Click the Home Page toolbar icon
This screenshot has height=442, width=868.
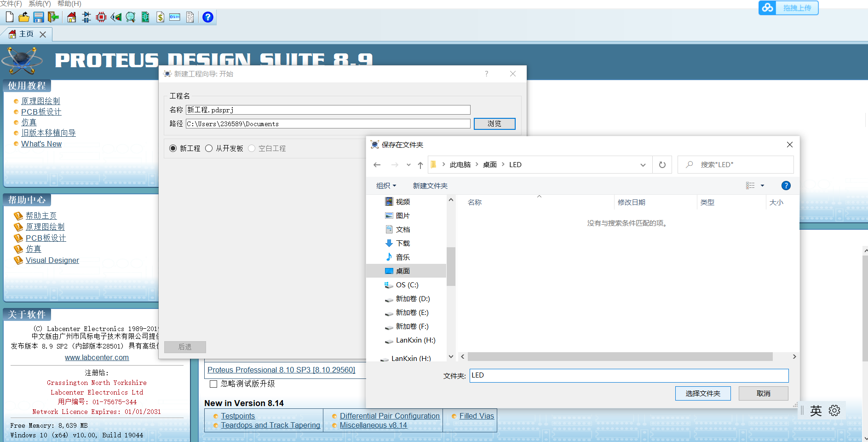point(71,17)
